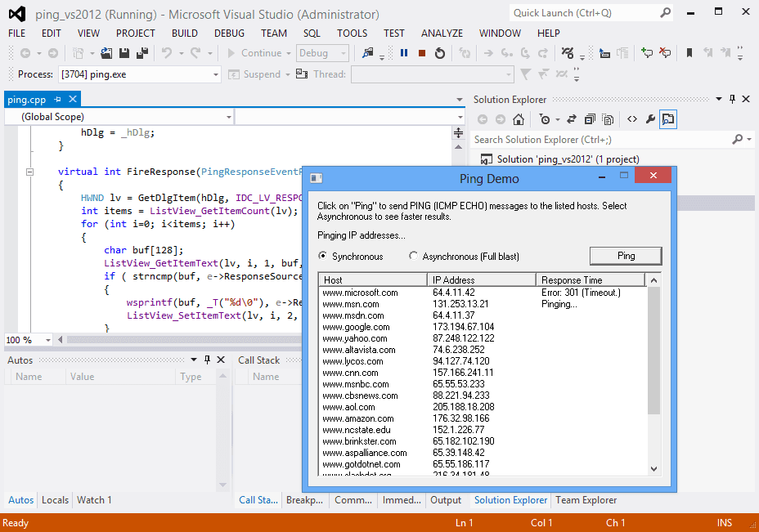The image size is (759, 532).
Task: Open the ANALYZE menu
Action: pyautogui.click(x=442, y=33)
